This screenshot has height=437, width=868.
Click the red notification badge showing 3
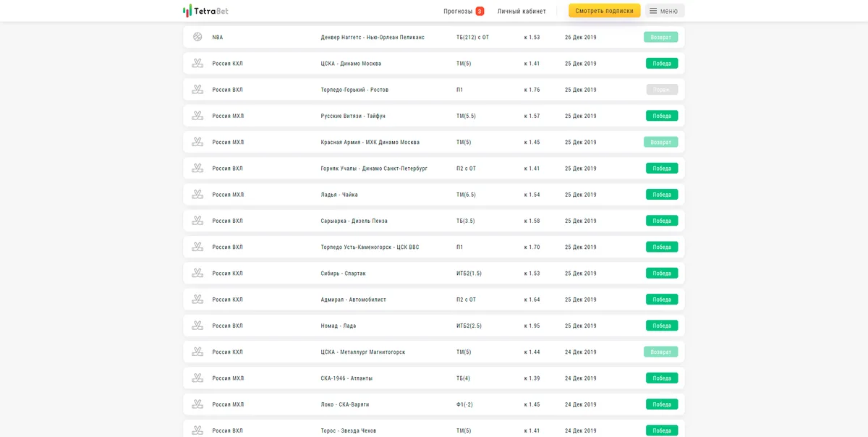(480, 11)
